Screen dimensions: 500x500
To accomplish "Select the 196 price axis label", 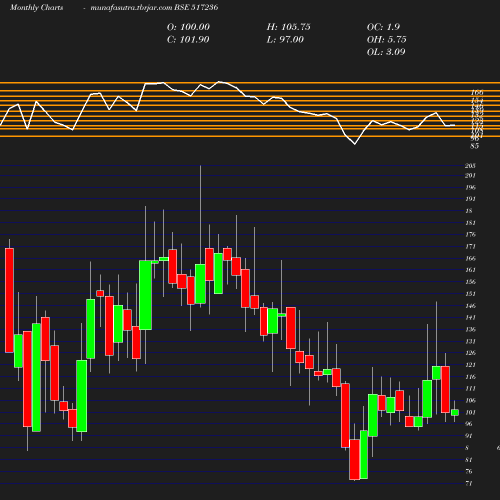I will click(x=470, y=187).
